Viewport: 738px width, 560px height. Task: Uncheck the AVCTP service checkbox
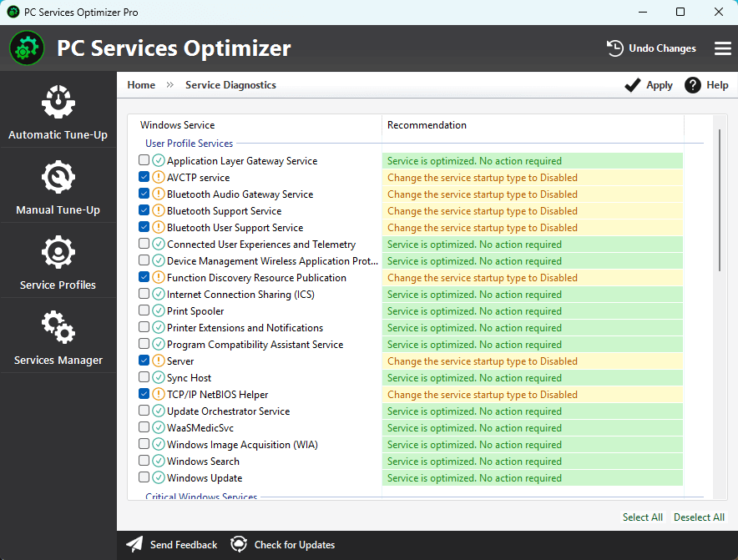pyautogui.click(x=144, y=177)
